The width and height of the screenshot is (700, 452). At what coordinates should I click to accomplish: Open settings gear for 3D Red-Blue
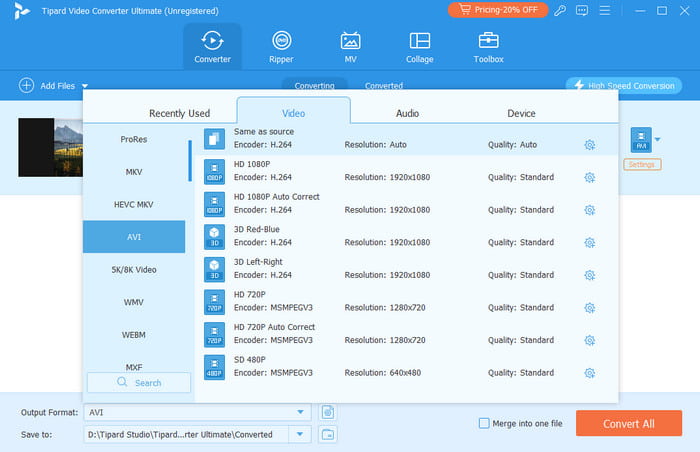[590, 243]
